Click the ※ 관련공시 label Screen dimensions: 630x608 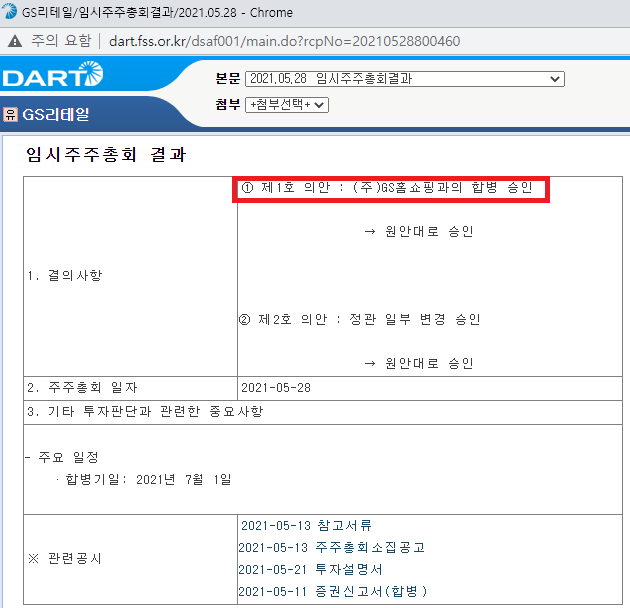[x=65, y=559]
